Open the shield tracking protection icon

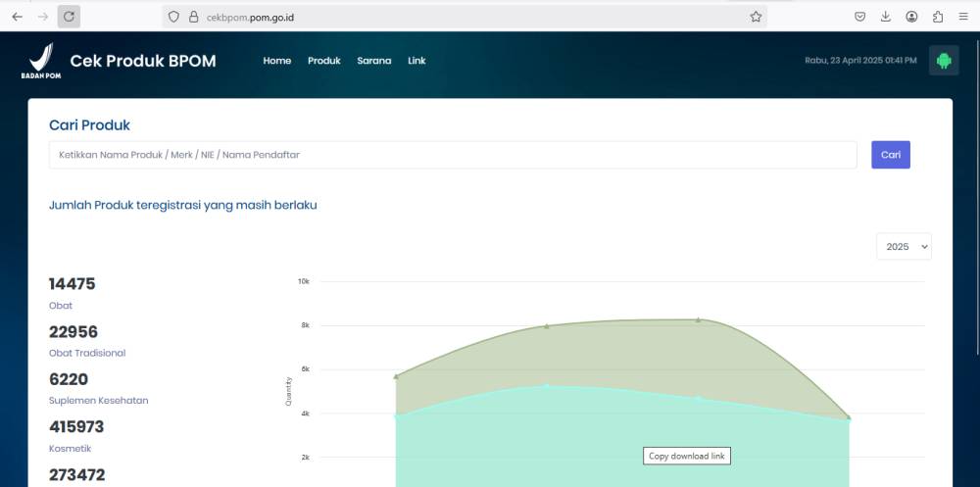173,17
